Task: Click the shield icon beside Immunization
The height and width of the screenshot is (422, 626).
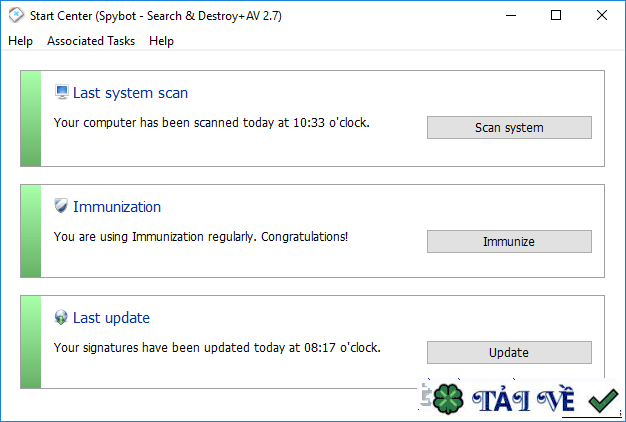Action: coord(62,206)
